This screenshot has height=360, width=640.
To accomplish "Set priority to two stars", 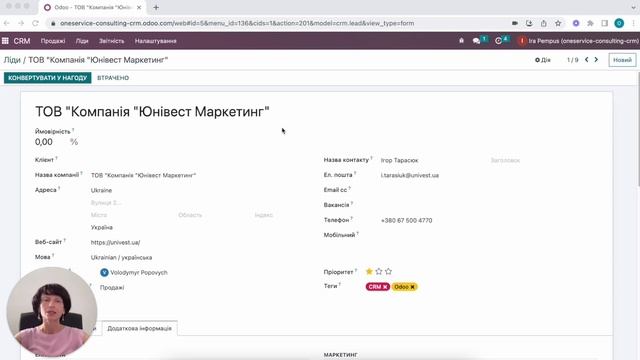I will (379, 271).
